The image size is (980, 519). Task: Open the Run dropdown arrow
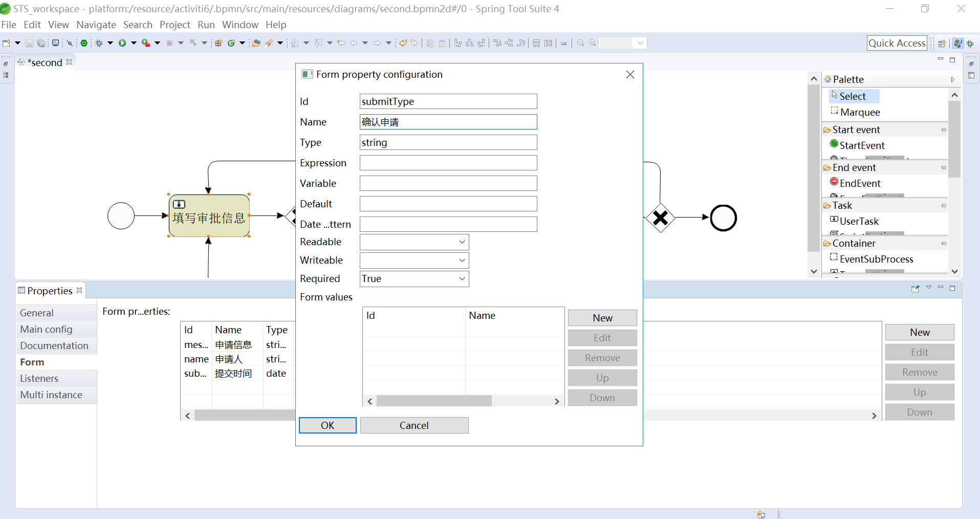tap(134, 44)
